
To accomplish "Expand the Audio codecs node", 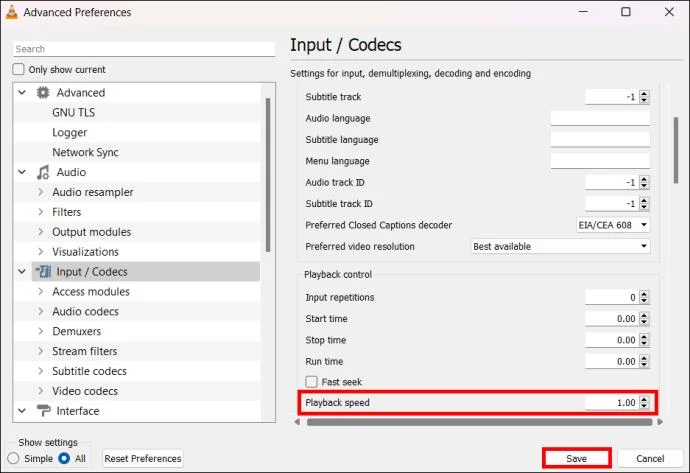I will pyautogui.click(x=41, y=312).
